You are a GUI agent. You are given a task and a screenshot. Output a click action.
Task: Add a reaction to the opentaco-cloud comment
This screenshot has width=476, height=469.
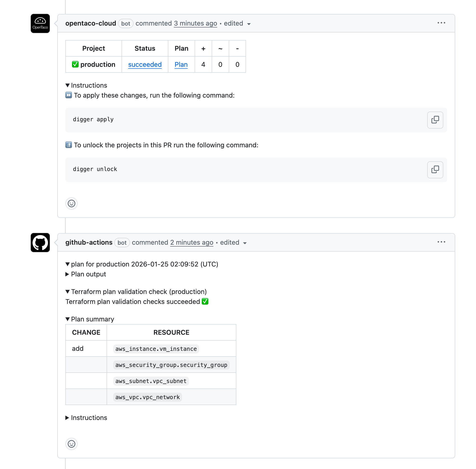72,203
